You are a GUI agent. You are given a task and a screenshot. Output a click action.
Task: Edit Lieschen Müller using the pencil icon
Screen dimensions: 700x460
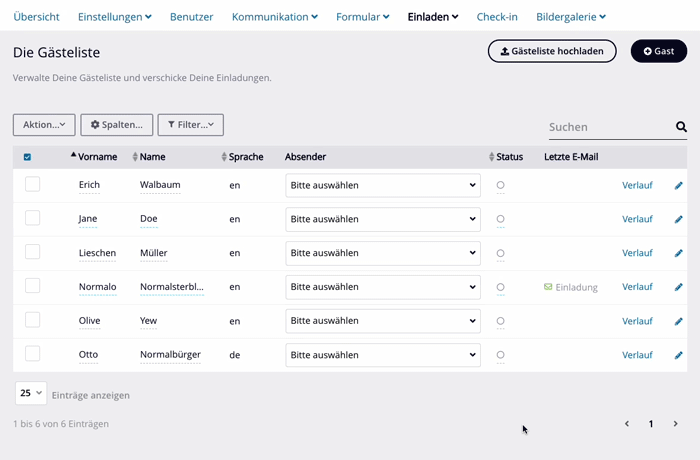click(679, 253)
